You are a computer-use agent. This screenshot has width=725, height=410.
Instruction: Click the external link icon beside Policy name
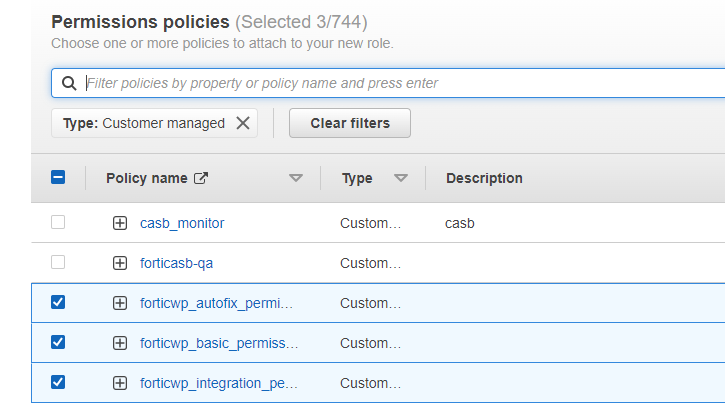(201, 178)
